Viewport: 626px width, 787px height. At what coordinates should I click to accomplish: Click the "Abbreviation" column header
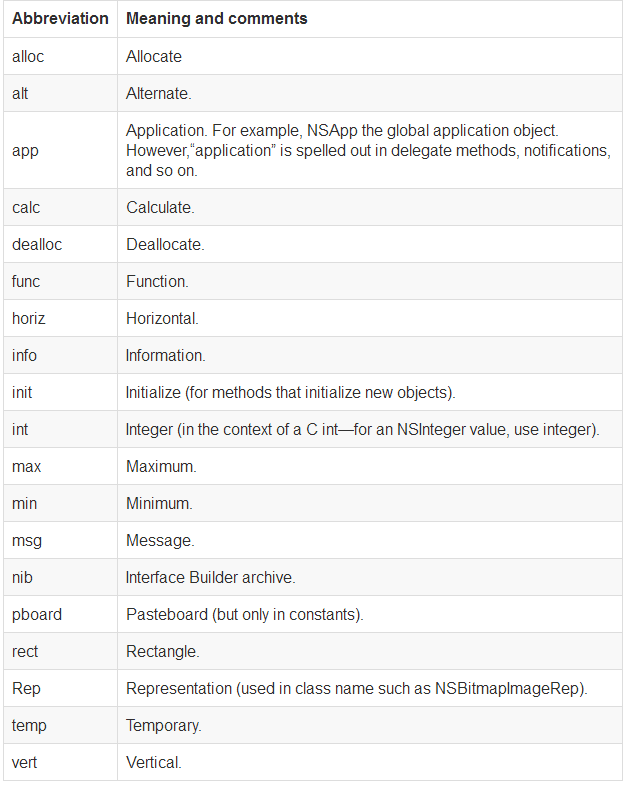(x=60, y=19)
